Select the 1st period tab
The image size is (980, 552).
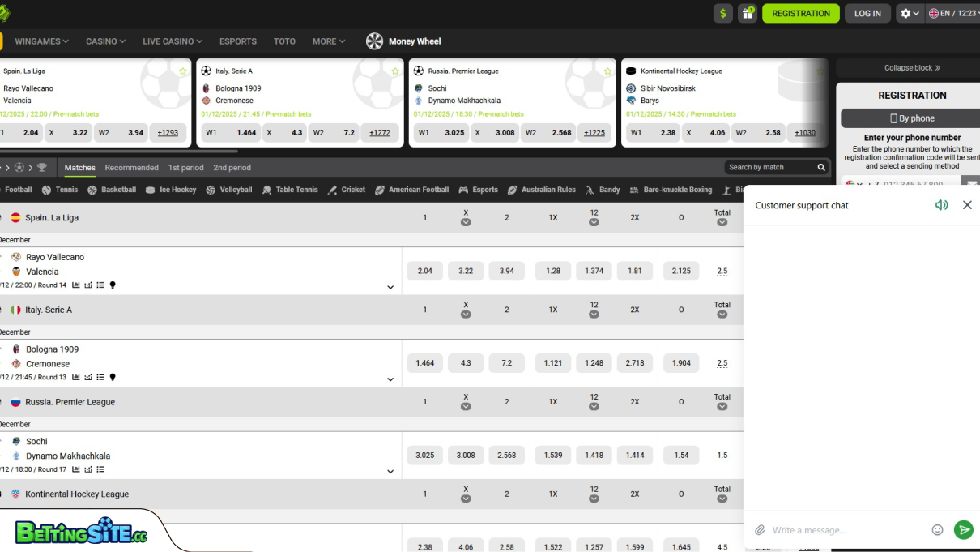click(x=185, y=168)
